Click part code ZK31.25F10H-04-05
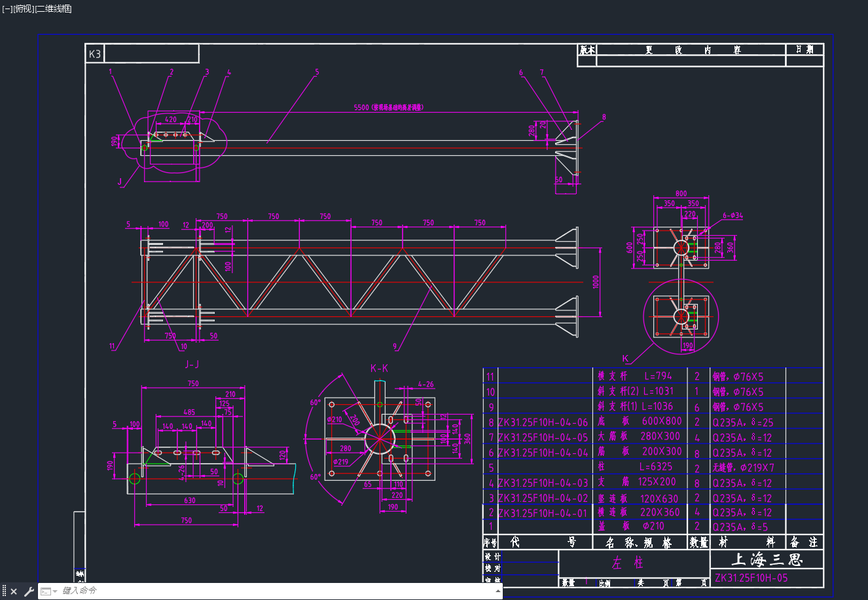868x600 pixels. [543, 438]
